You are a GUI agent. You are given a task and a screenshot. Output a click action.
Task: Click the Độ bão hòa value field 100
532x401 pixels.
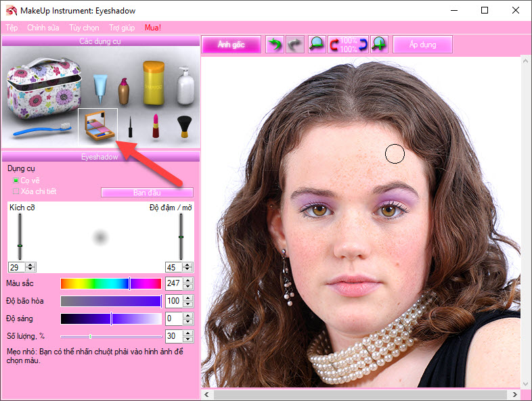(175, 301)
